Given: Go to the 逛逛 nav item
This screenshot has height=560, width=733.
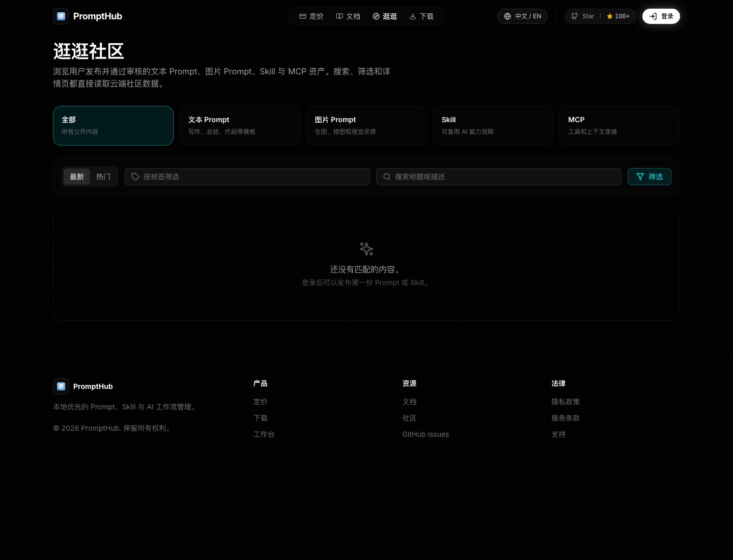Looking at the screenshot, I should (x=385, y=16).
